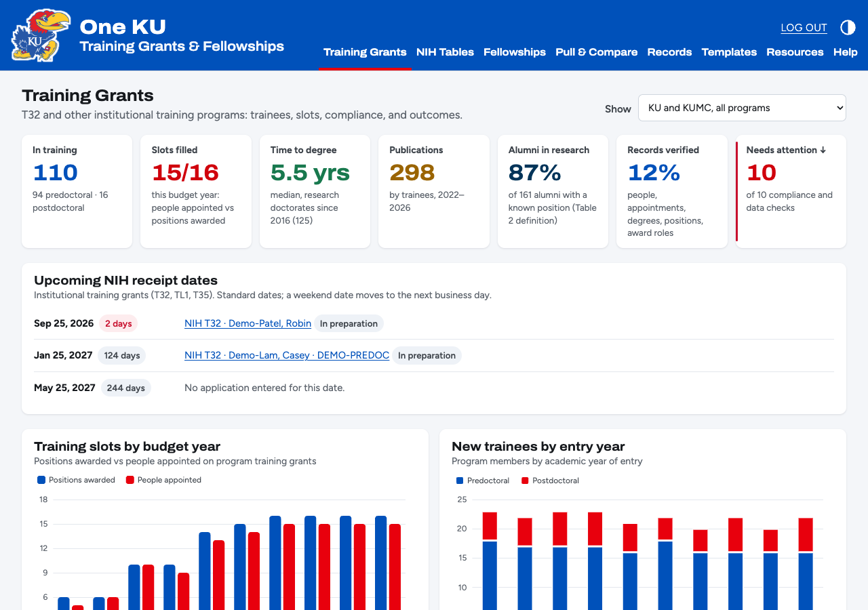The width and height of the screenshot is (868, 610).
Task: Click the Training Grants page heading
Action: (87, 96)
